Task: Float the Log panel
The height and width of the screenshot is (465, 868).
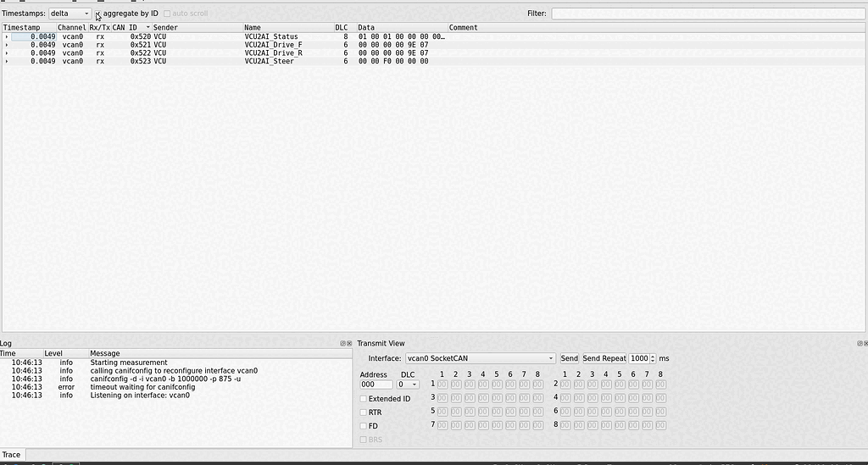Action: point(342,343)
